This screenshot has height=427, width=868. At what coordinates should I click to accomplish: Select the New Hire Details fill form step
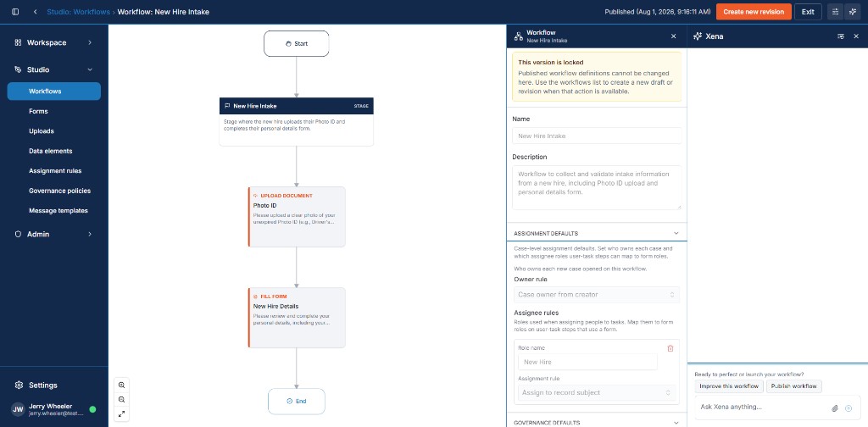tap(297, 318)
